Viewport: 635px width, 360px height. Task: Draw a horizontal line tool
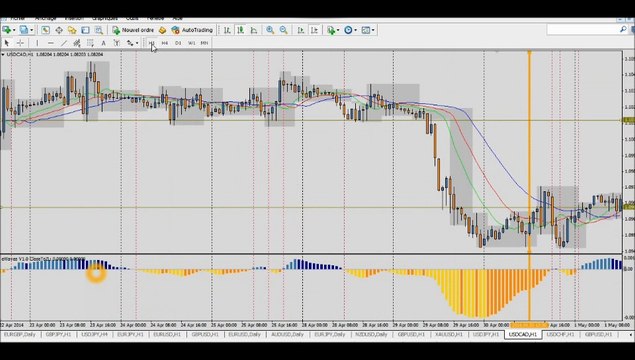50,43
